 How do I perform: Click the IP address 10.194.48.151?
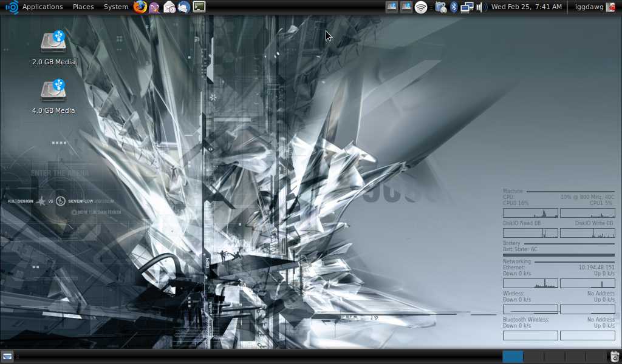point(596,268)
